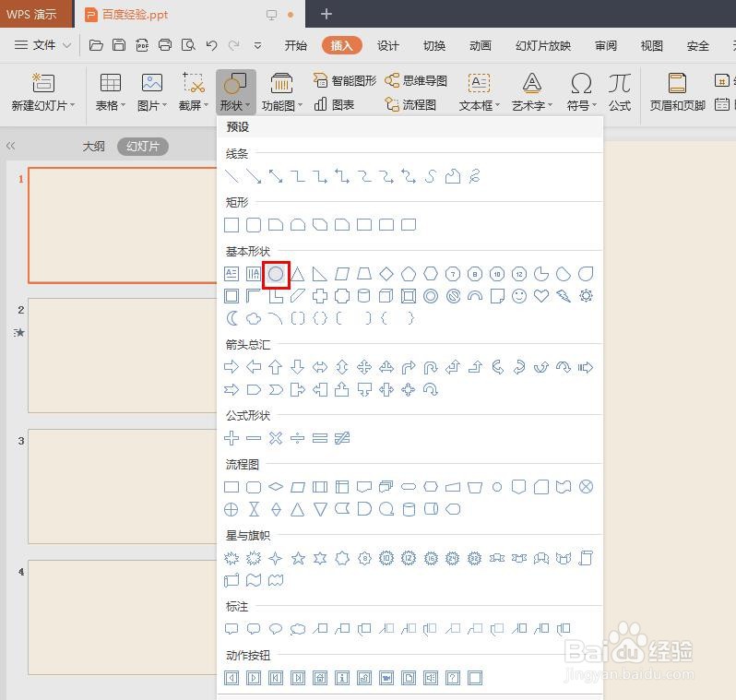
Task: Open 页眉和页脚 header and footer
Action: [x=677, y=92]
